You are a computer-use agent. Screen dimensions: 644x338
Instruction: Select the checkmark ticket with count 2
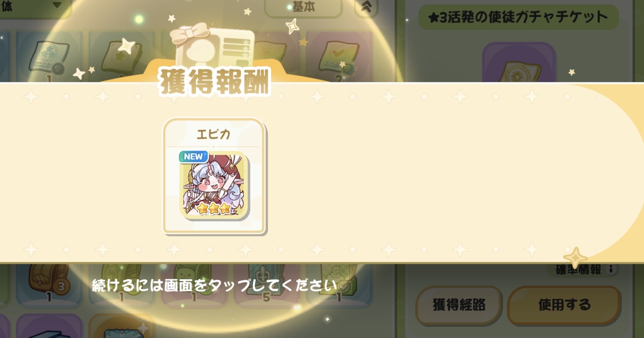pyautogui.click(x=339, y=57)
